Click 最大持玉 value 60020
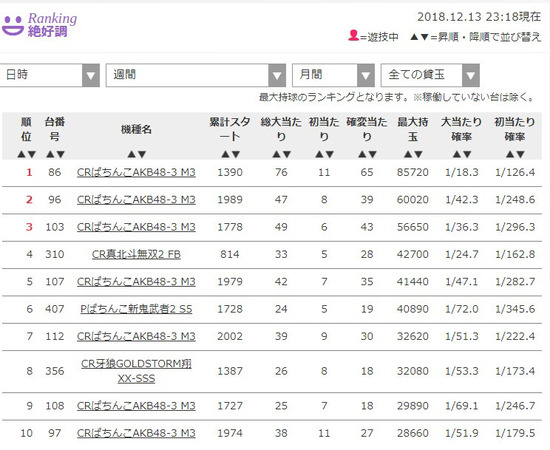Viewport: 550px width, 450px height. [412, 200]
